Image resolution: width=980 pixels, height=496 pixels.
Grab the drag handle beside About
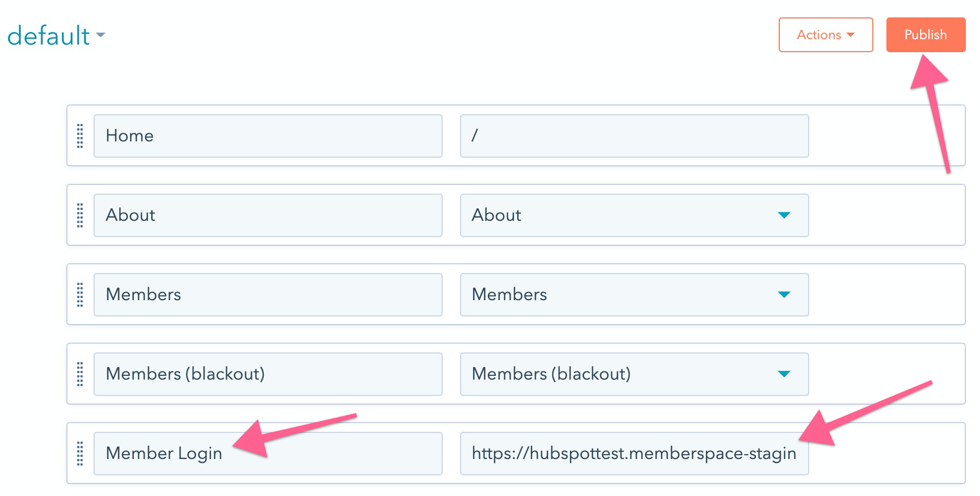80,215
